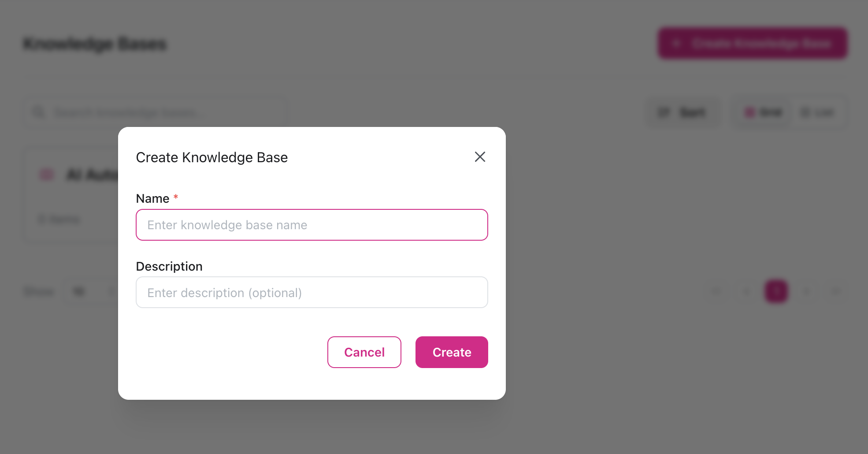Click the sort arrows icon beside Sort
Viewport: 868px width, 454px height.
[x=664, y=112]
